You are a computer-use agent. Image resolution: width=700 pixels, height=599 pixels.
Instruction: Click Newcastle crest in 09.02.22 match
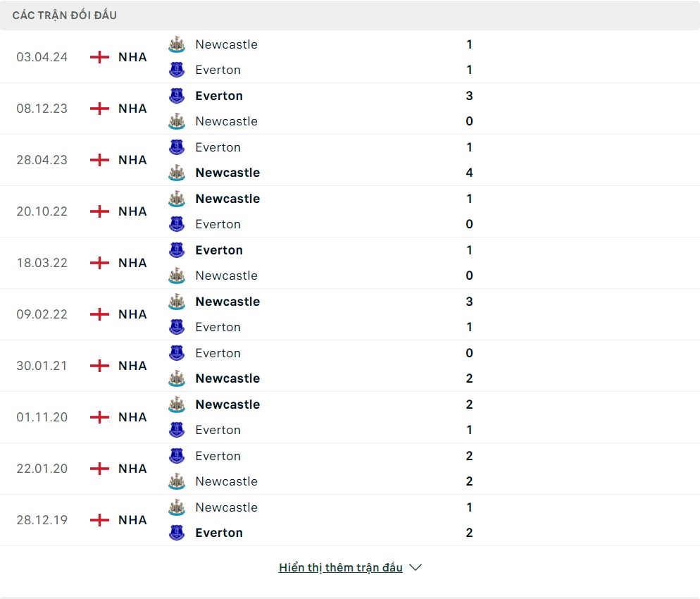click(176, 302)
